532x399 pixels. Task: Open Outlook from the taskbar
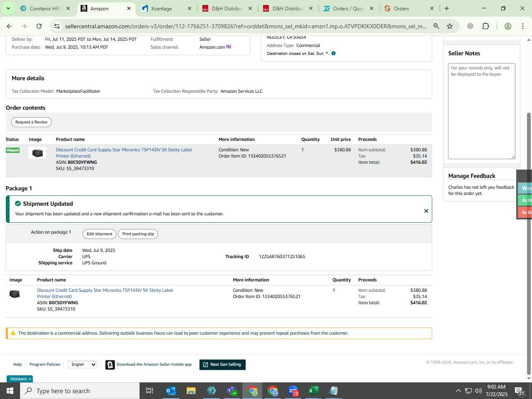click(170, 391)
